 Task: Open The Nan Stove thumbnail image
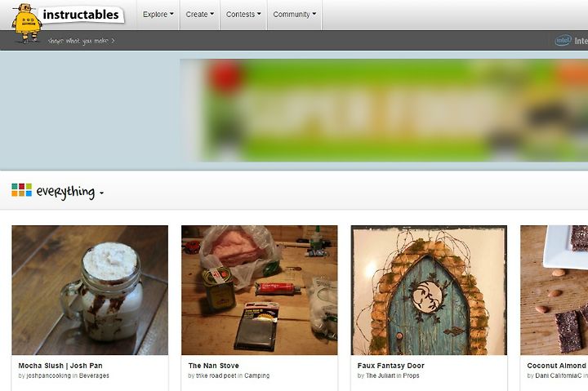click(260, 290)
